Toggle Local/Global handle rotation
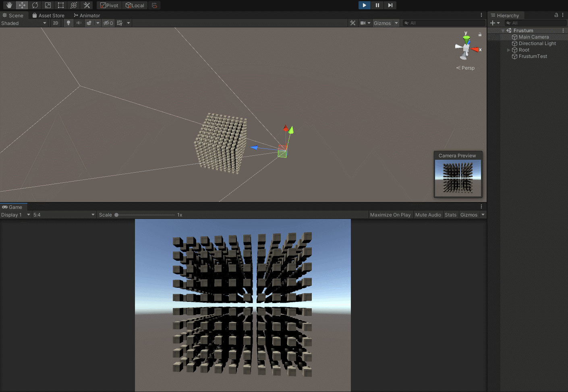 point(135,5)
